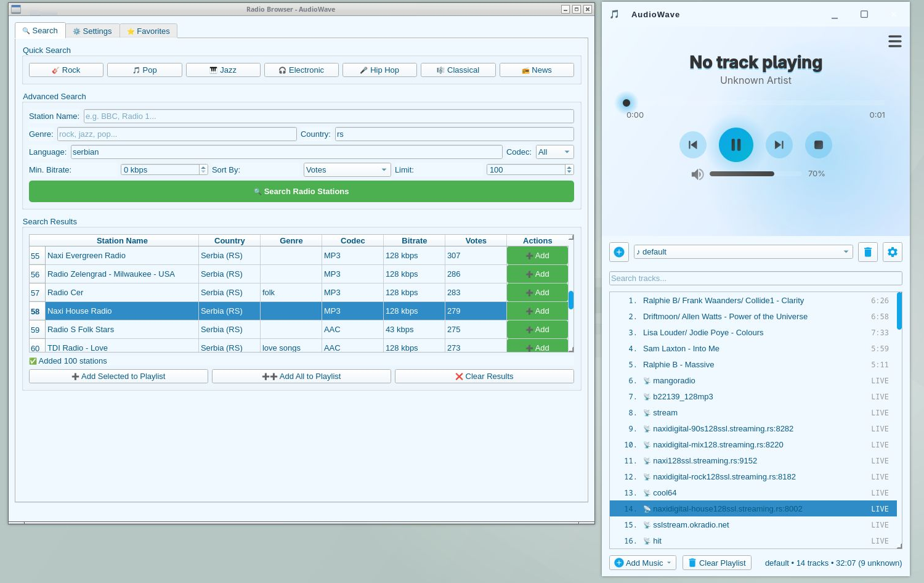Open the AudioWave hamburger menu
The height and width of the screenshot is (583, 924).
pyautogui.click(x=894, y=41)
